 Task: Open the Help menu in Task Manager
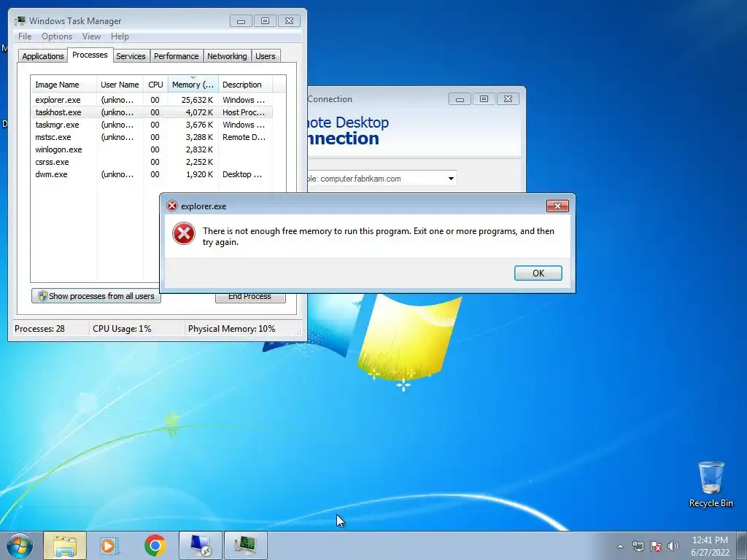click(x=120, y=36)
